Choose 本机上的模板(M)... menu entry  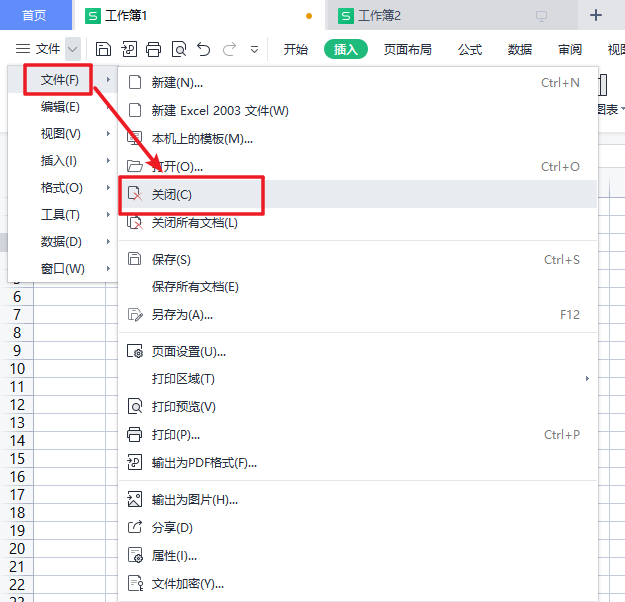click(358, 138)
